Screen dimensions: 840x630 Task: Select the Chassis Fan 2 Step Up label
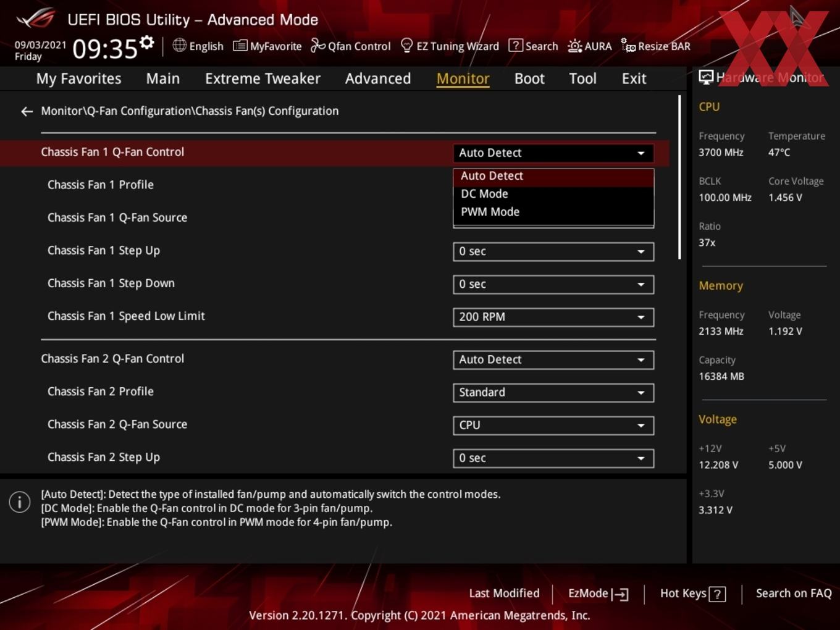(x=104, y=457)
